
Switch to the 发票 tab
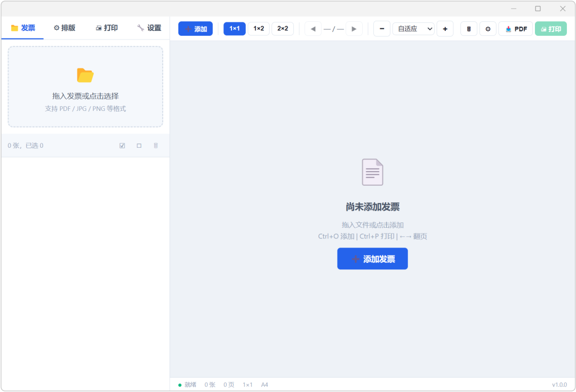(23, 28)
